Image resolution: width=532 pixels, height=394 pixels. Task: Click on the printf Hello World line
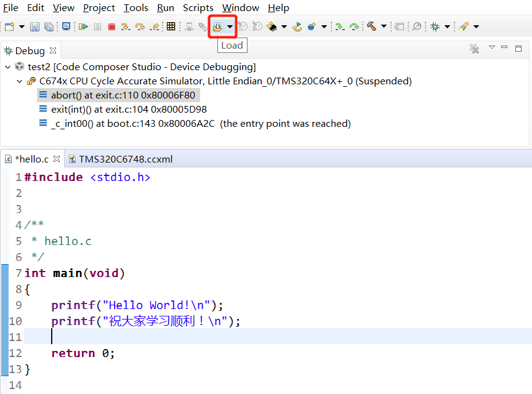point(137,305)
